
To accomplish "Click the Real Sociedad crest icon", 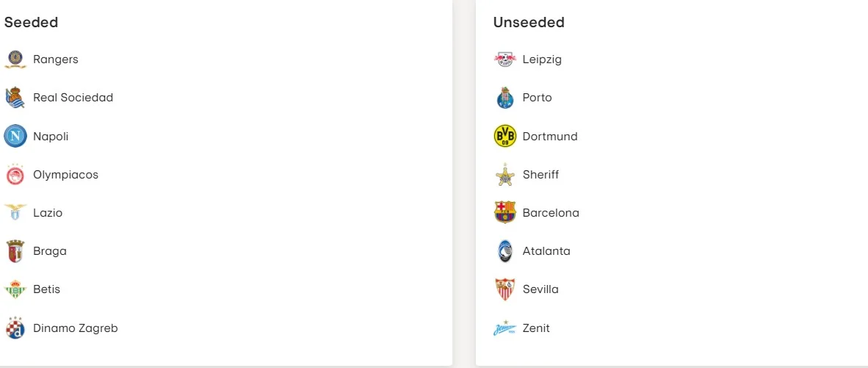I will coord(15,98).
